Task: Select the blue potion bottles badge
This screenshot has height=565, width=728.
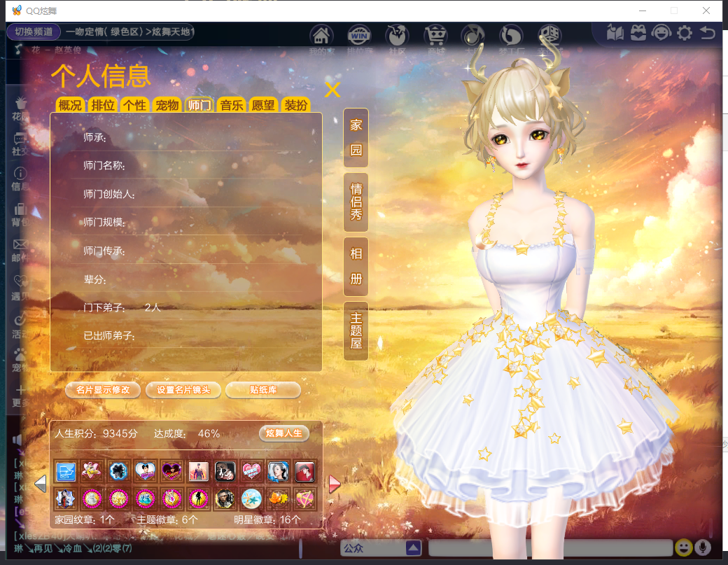Action: [146, 499]
